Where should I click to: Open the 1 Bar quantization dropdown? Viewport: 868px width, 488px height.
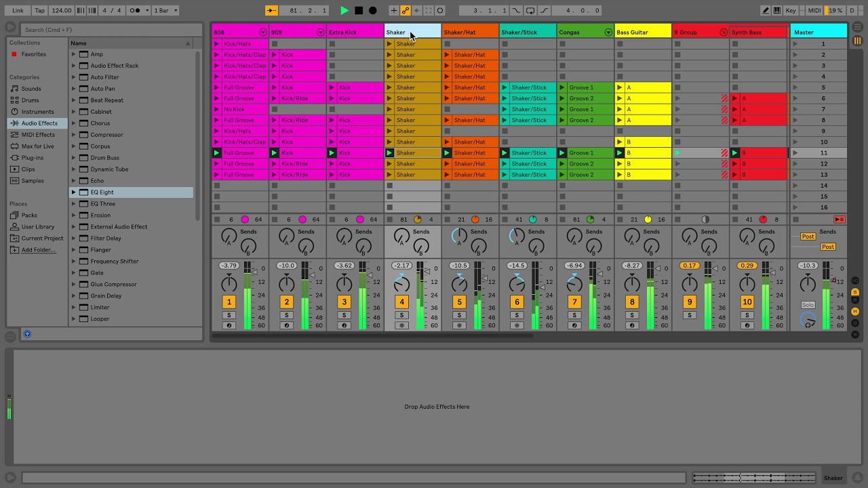[x=166, y=10]
